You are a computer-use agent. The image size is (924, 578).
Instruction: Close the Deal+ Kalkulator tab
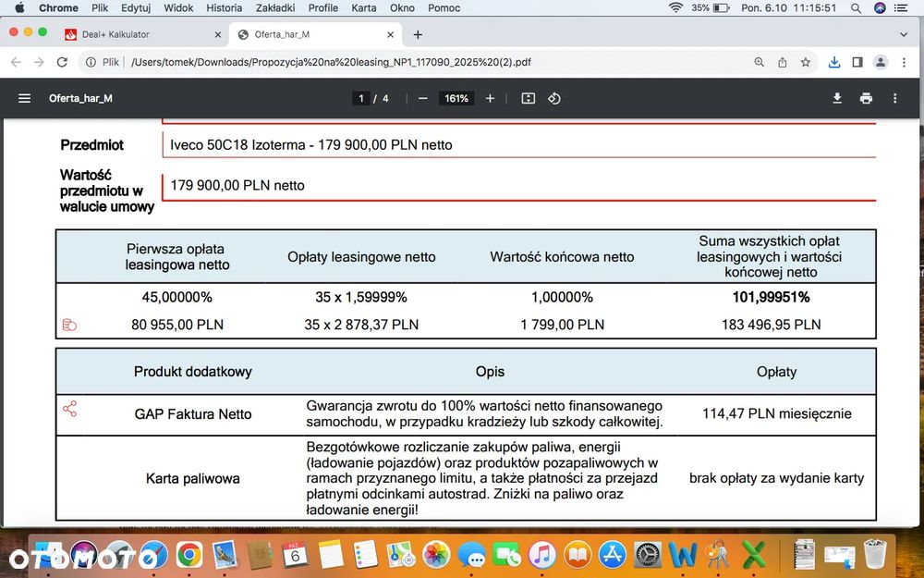pyautogui.click(x=217, y=35)
